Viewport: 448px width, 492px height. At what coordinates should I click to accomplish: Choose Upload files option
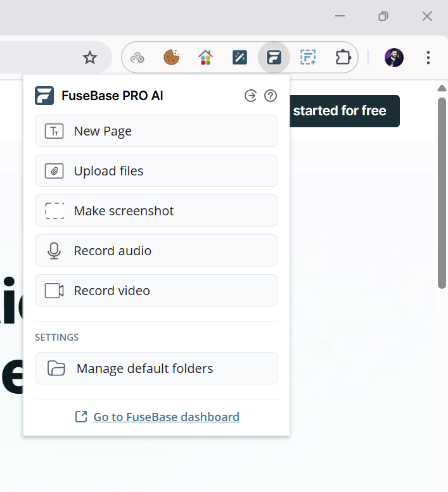click(157, 171)
